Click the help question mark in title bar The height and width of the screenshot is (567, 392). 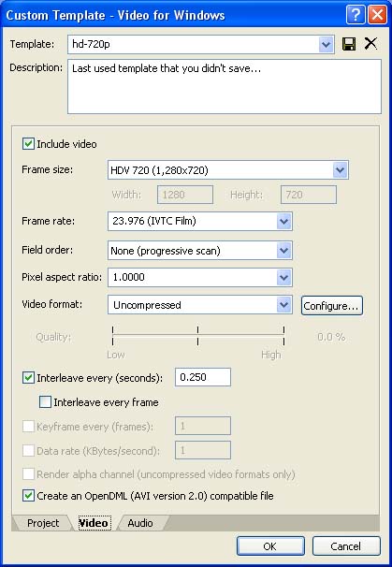click(356, 15)
